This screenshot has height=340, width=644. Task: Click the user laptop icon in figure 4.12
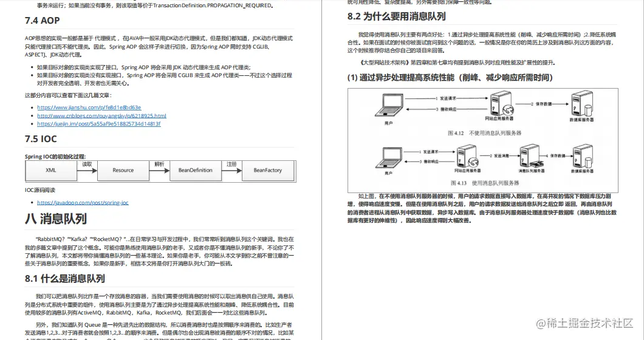[x=389, y=106]
